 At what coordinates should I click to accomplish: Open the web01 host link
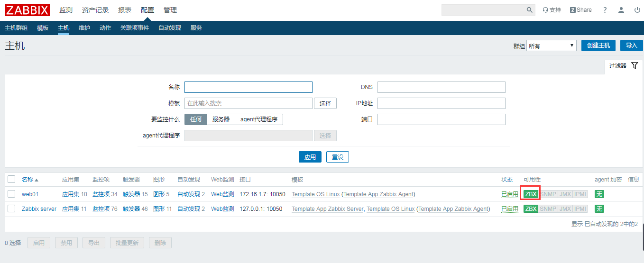point(30,194)
